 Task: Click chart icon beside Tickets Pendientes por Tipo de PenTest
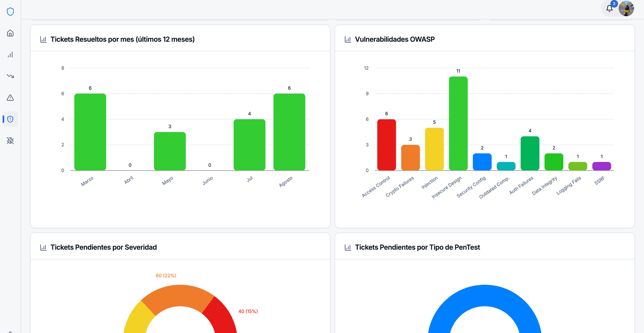point(348,247)
